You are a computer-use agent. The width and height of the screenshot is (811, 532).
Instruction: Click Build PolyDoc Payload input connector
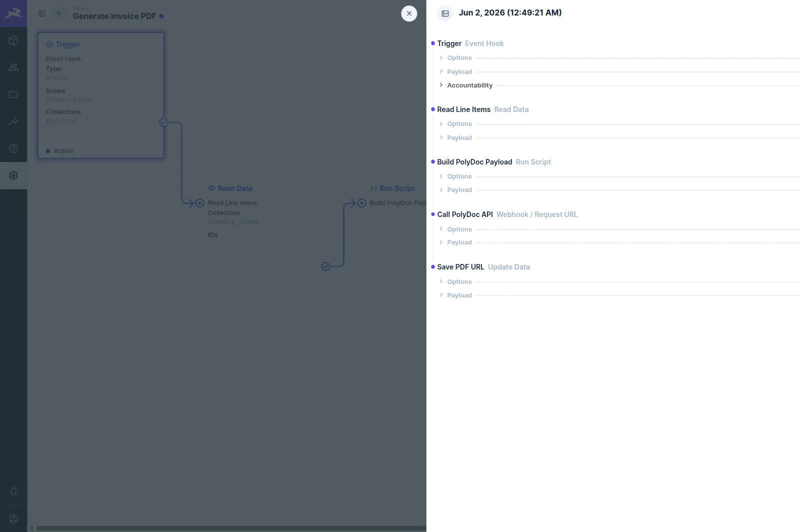pyautogui.click(x=361, y=203)
